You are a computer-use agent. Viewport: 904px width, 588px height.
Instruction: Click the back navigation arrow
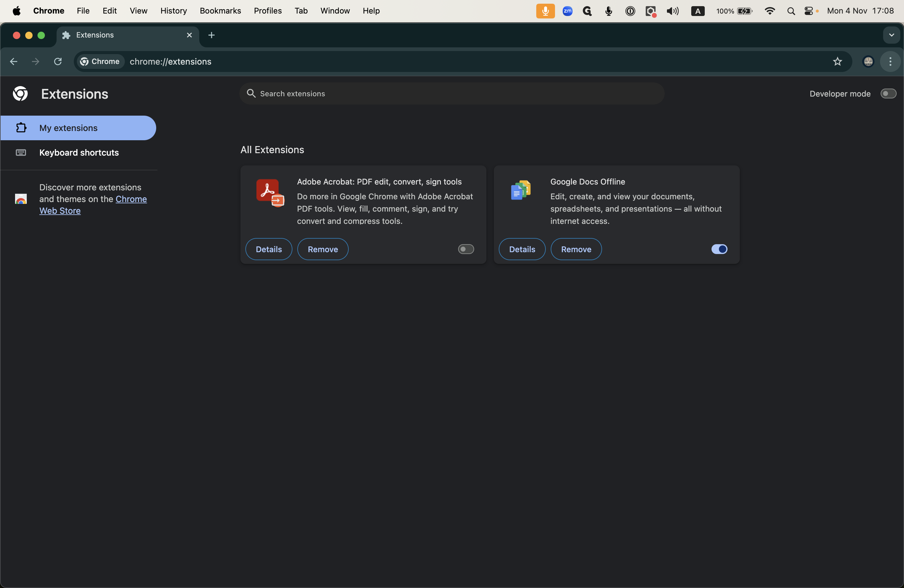tap(14, 62)
